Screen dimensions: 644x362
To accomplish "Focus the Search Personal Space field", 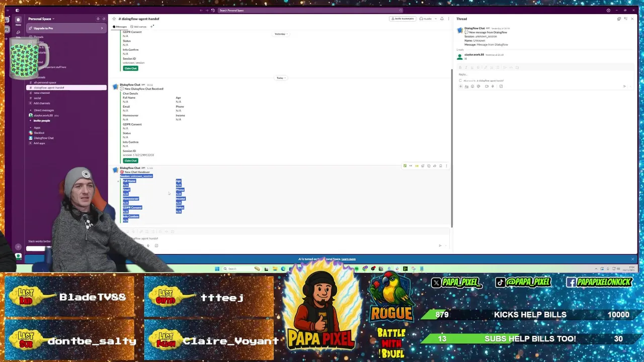I will click(x=309, y=10).
